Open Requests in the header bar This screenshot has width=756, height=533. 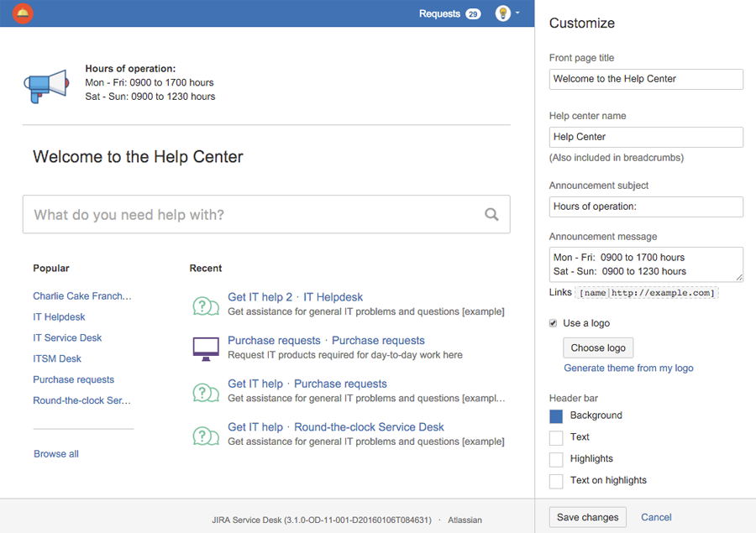click(x=439, y=14)
